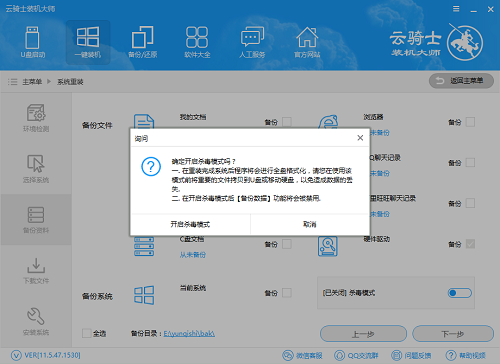Click the 硬件驱动 disk icon
This screenshot has width=500, height=364.
[x=327, y=246]
